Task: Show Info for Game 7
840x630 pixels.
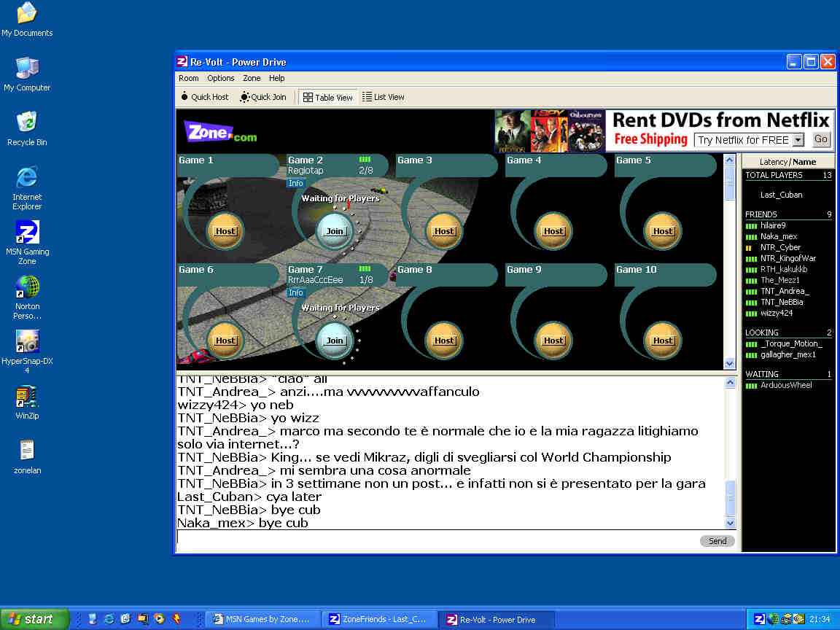Action: [x=296, y=292]
